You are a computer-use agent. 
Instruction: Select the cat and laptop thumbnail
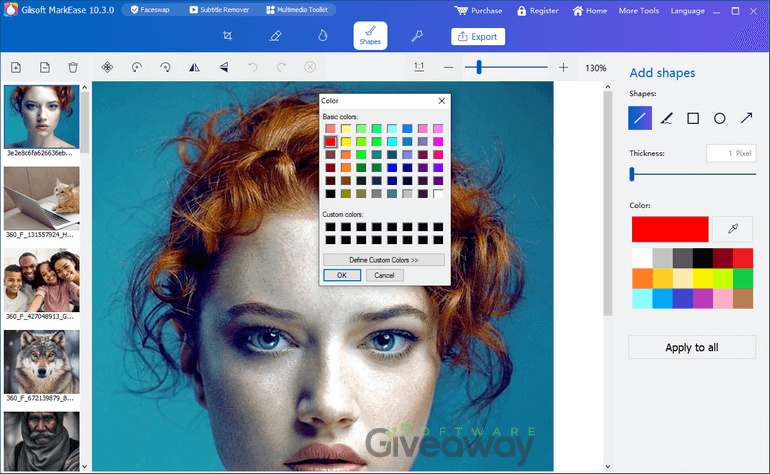[42, 198]
